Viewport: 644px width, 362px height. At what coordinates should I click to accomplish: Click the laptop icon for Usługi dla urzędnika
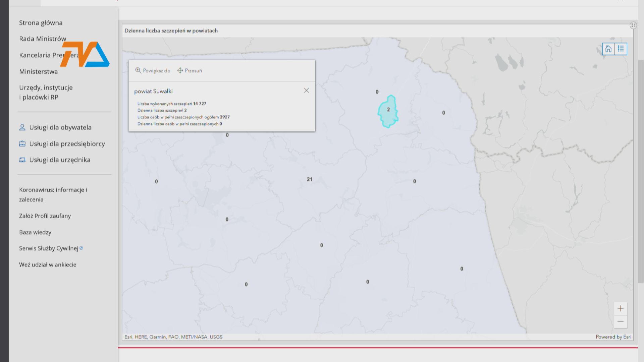[x=22, y=160]
